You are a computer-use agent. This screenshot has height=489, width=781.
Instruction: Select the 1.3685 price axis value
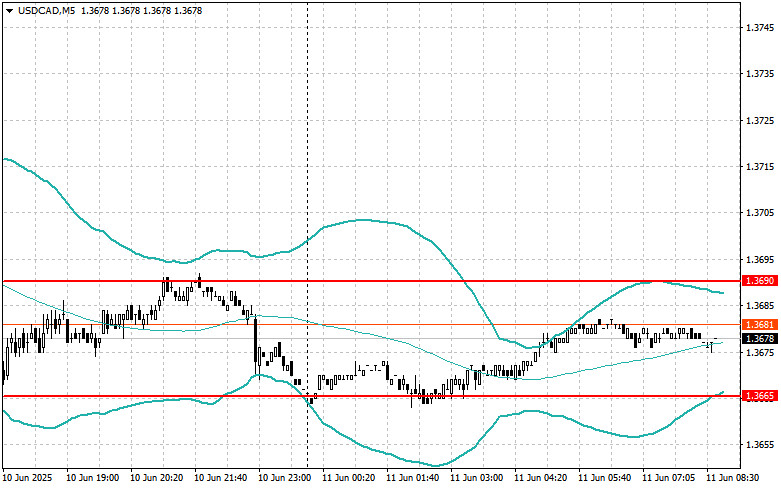point(760,305)
